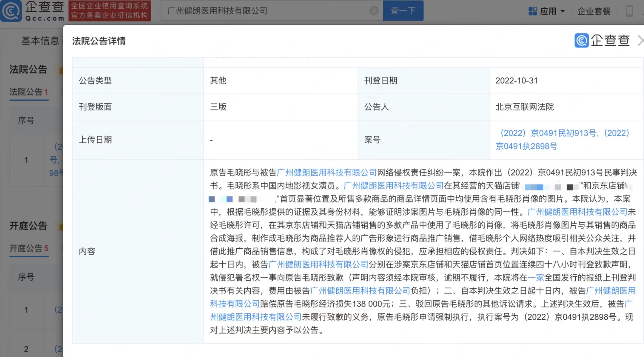This screenshot has height=357, width=644.
Task: Open the 应用 apps dropdown
Action: (546, 11)
